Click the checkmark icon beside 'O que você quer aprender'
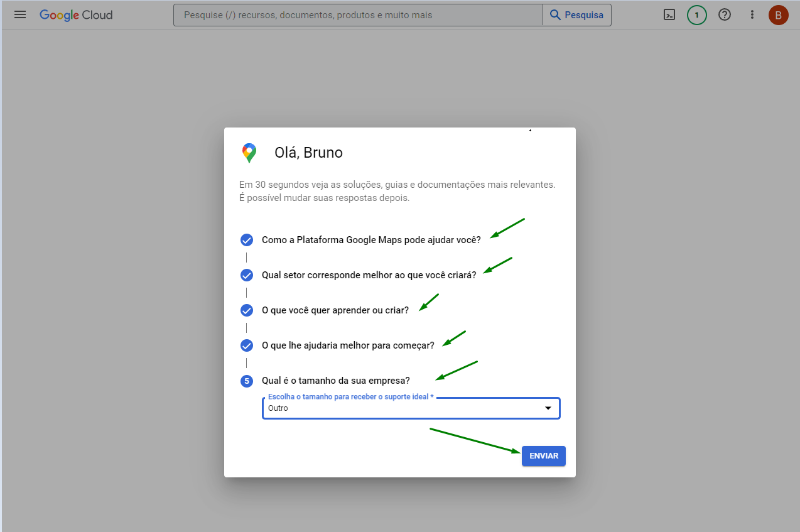Screen dimensions: 800x532 pos(247,310)
